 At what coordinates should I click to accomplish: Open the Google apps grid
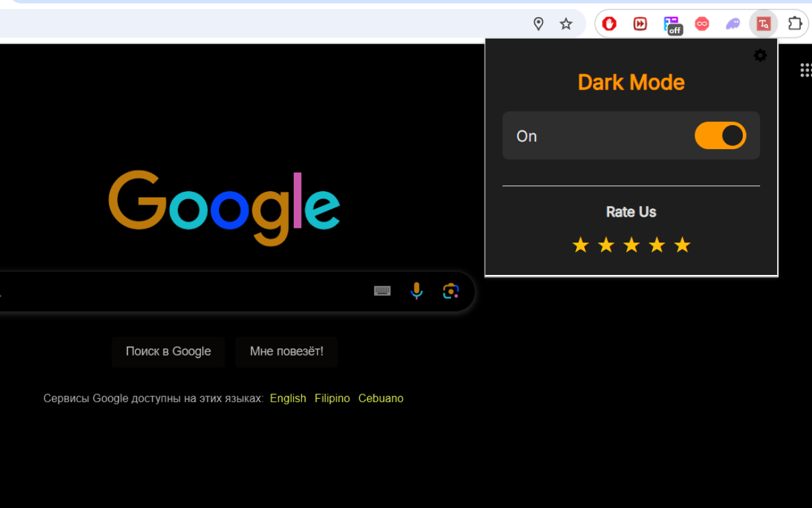point(806,70)
